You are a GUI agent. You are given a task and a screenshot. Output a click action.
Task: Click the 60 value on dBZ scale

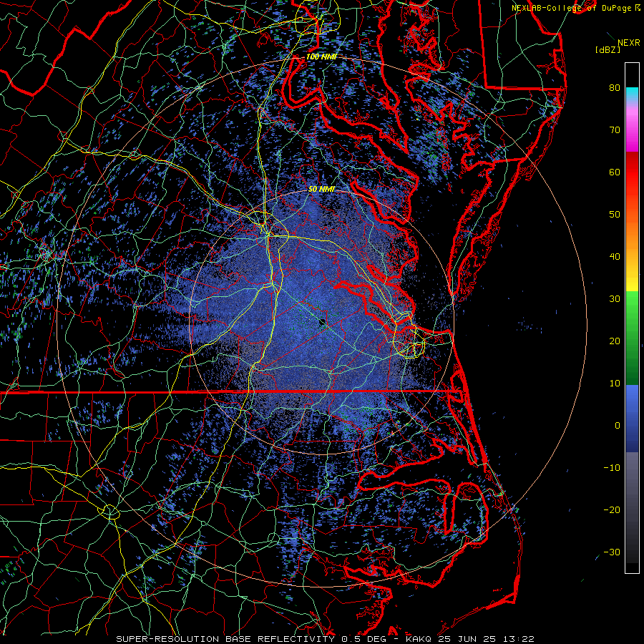click(x=615, y=172)
